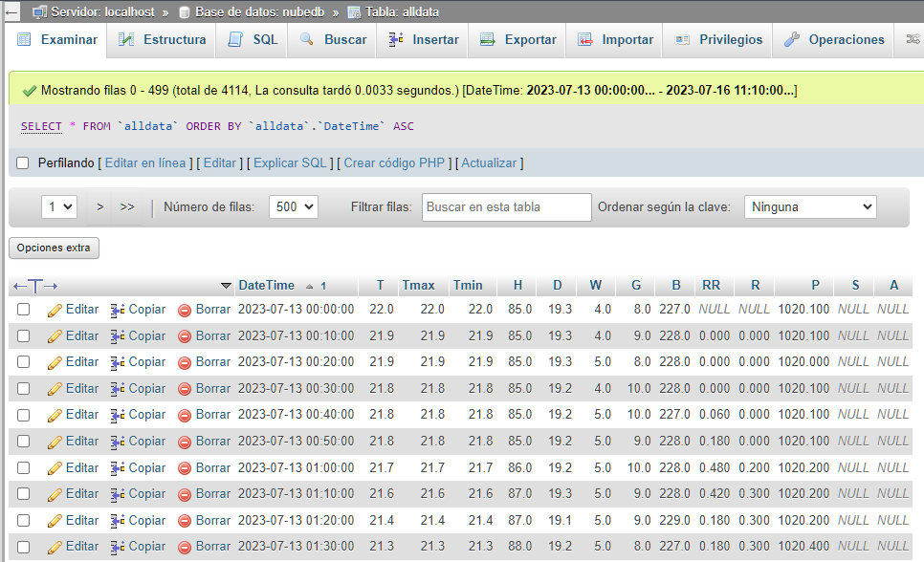Viewport: 924px width, 562px height.
Task: Click the Servidor: localhost breadcrumb
Action: [102, 12]
